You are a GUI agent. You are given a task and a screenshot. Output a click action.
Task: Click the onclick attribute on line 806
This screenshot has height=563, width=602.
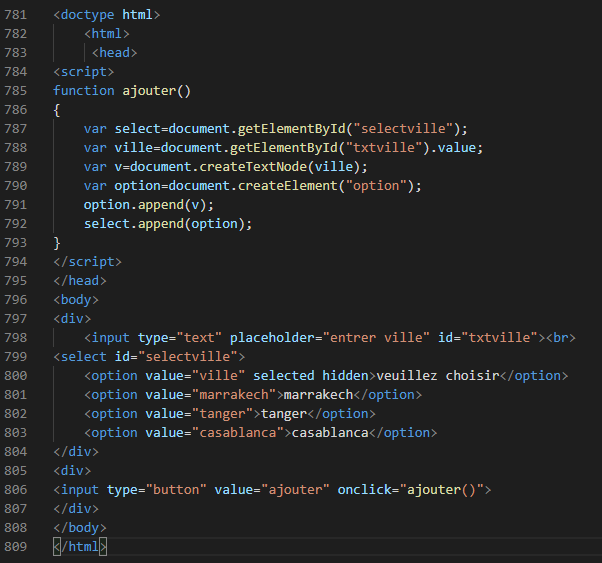tap(411, 490)
